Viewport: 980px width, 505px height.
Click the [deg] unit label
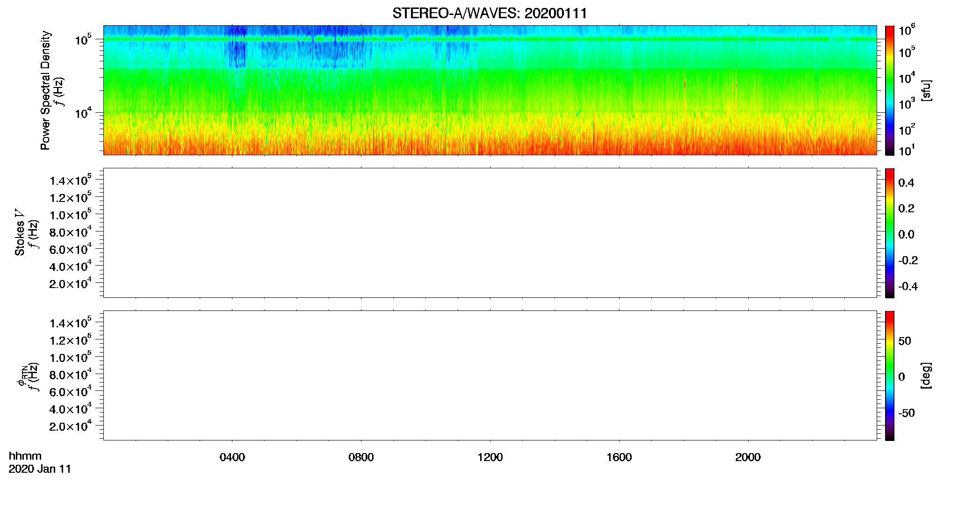[x=926, y=375]
